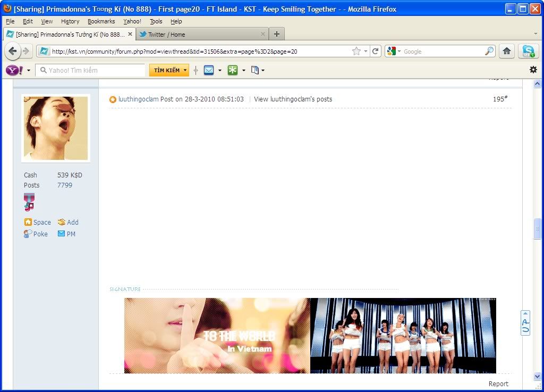This screenshot has width=544, height=392.
Task: Click the scrollbar down arrow
Action: [537, 376]
